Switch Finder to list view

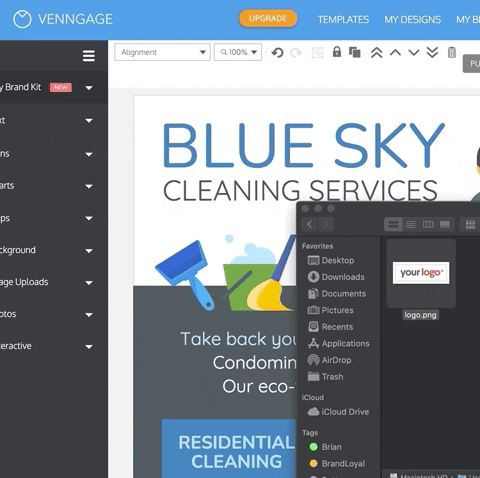tap(411, 224)
